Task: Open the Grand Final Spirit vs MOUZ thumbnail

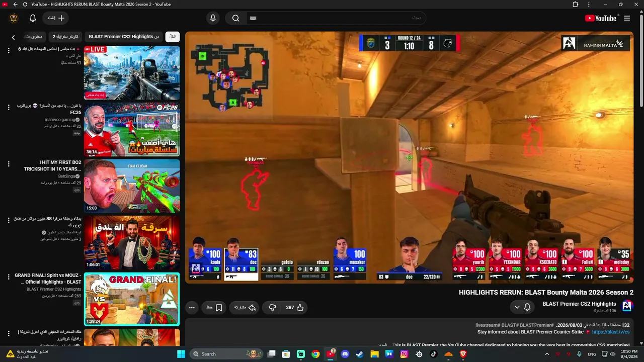Action: coord(132,299)
